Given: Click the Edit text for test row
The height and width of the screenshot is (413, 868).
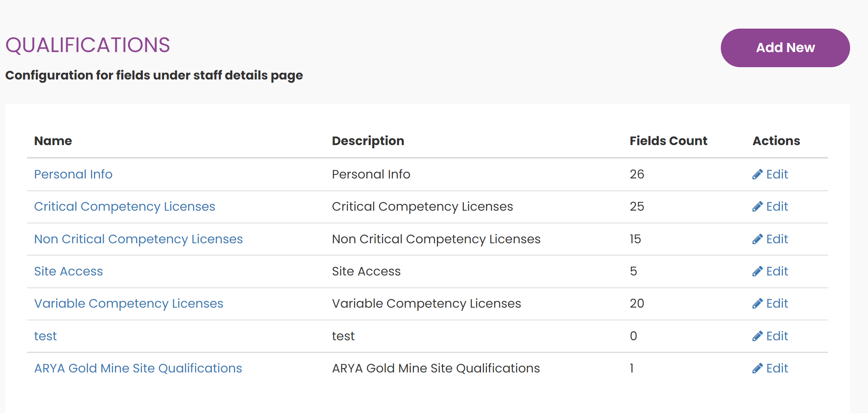Looking at the screenshot, I should 777,336.
